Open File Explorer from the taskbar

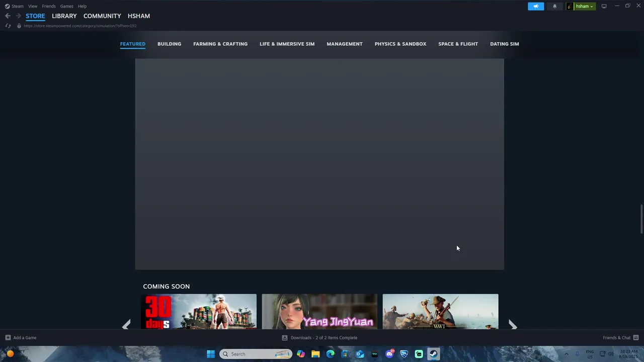315,354
